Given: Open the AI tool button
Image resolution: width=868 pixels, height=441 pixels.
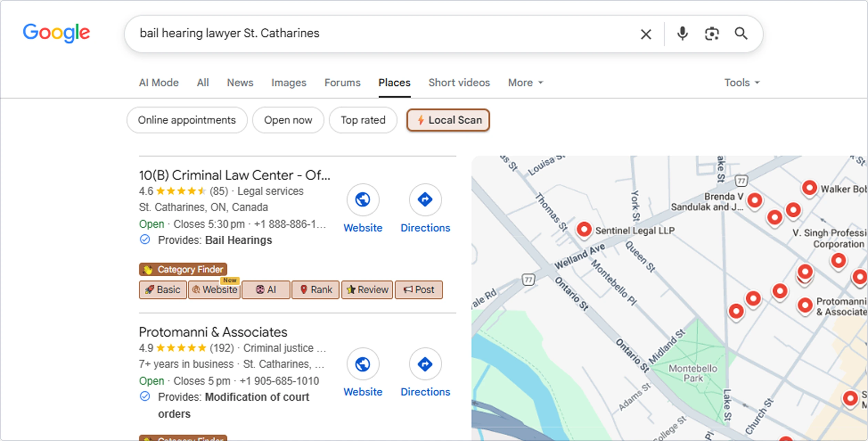Looking at the screenshot, I should [x=266, y=290].
